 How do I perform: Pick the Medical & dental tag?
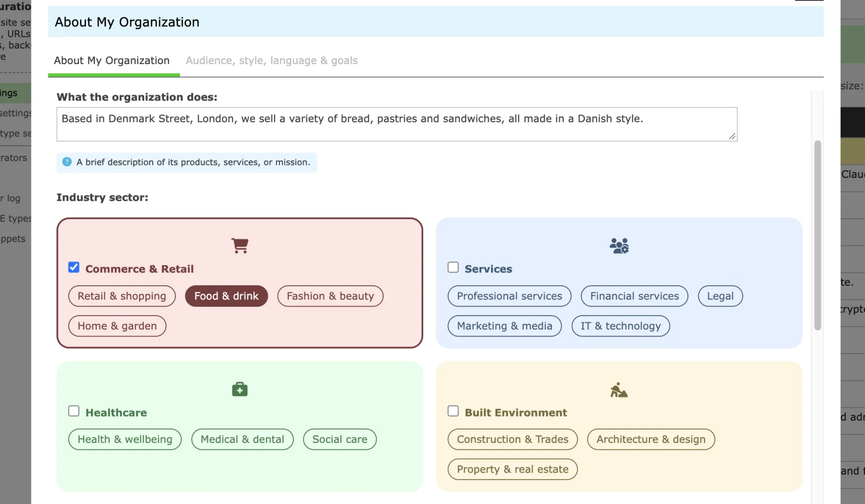click(x=242, y=439)
